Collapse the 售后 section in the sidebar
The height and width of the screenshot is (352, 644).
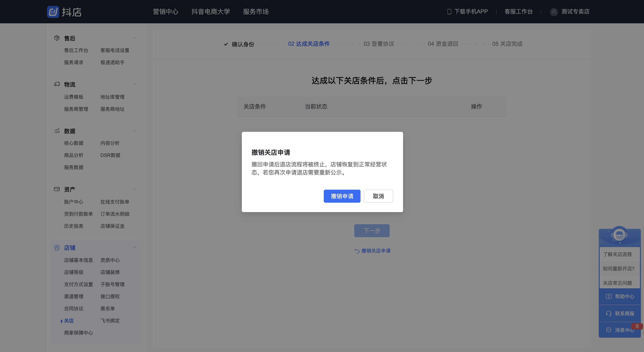[x=135, y=38]
